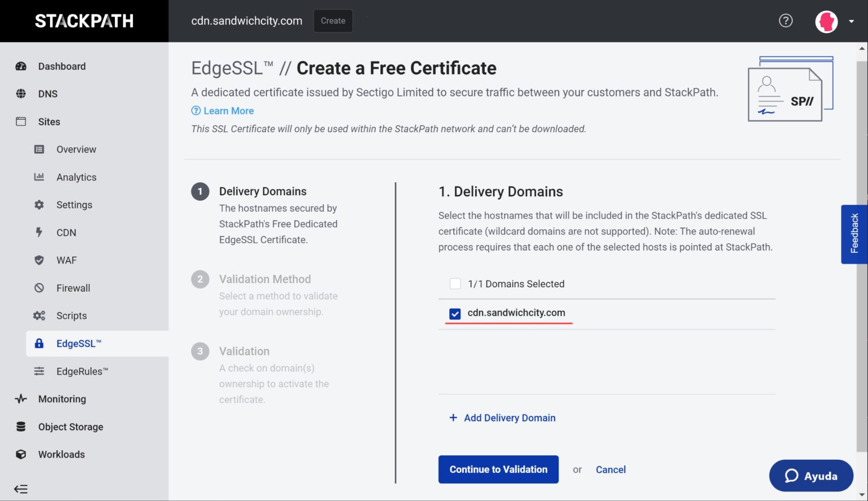
Task: Go to Object Storage section
Action: click(70, 427)
